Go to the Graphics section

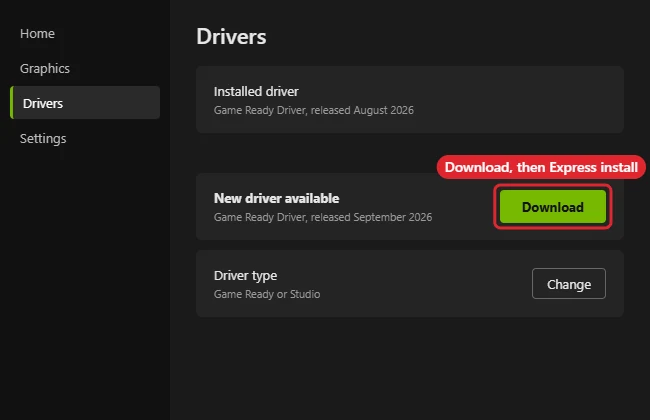point(45,68)
